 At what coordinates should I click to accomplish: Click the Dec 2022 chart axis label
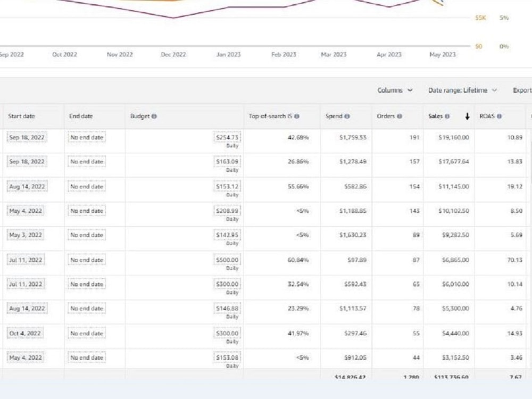(x=173, y=54)
